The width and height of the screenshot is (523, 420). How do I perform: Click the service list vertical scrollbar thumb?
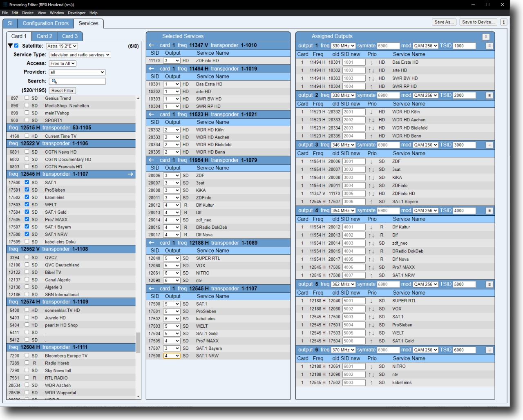(x=138, y=342)
